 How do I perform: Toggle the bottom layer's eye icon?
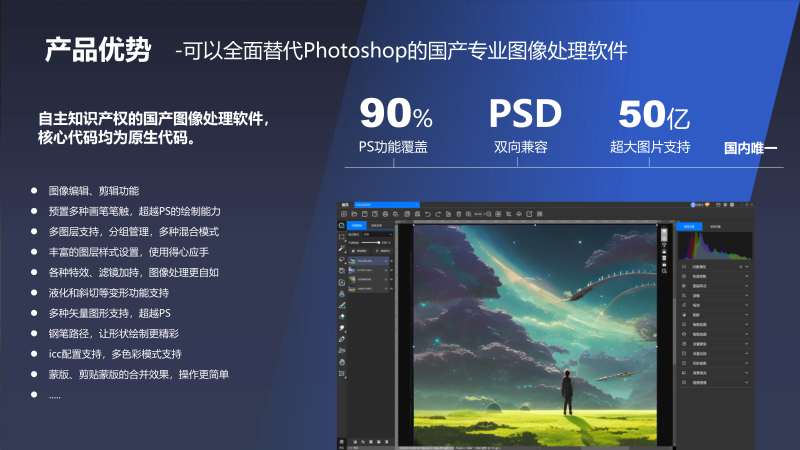[x=391, y=289]
